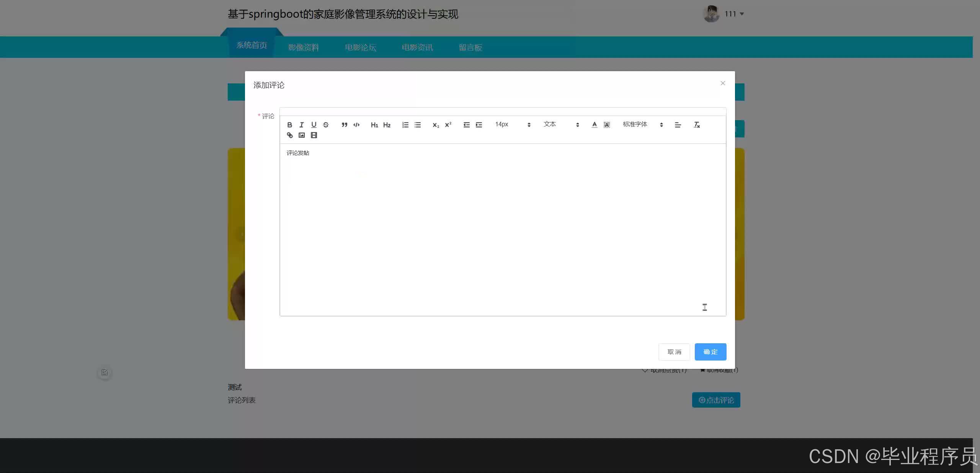Image resolution: width=980 pixels, height=473 pixels.
Task: Insert an ordered list
Action: tap(405, 125)
